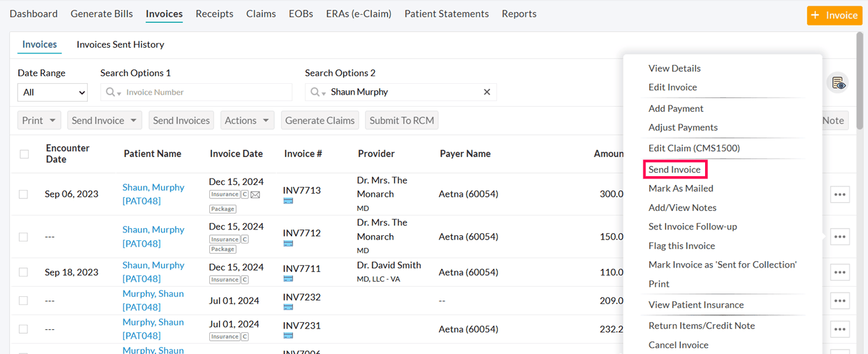
Task: Click card icon under INV7231
Action: pos(288,336)
